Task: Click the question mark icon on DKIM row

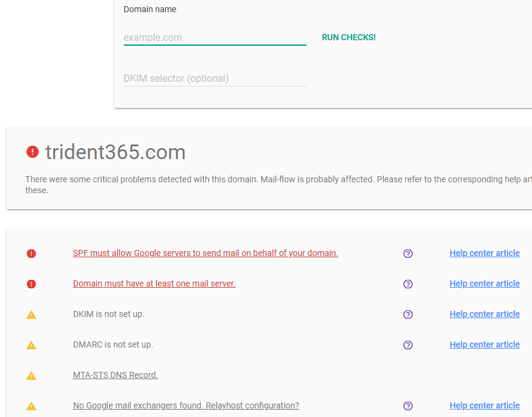Action: point(408,315)
